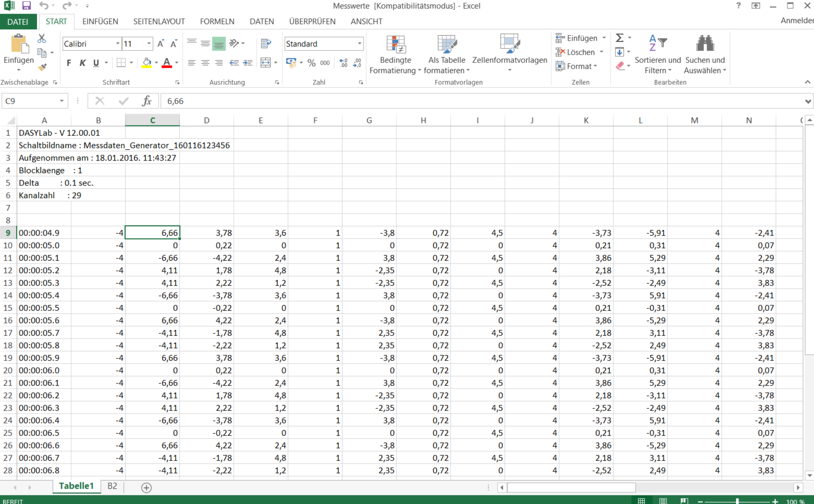Toggle underline formatting U button
The width and height of the screenshot is (814, 504).
(x=96, y=63)
